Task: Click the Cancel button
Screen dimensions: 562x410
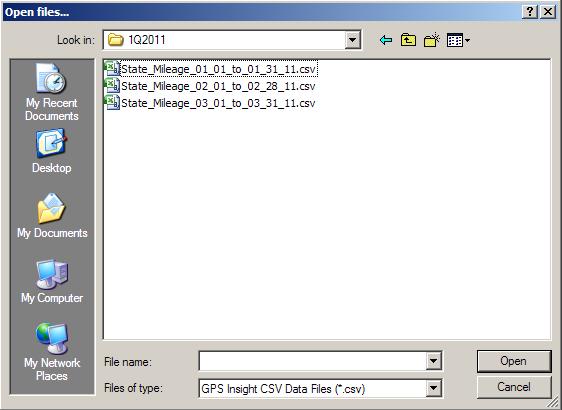Action: tap(514, 387)
